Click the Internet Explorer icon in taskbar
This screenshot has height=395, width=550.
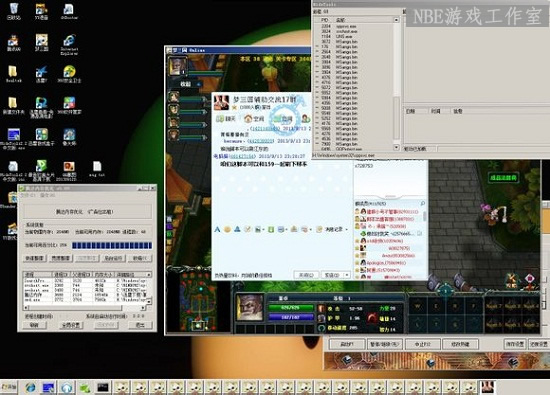click(31, 388)
